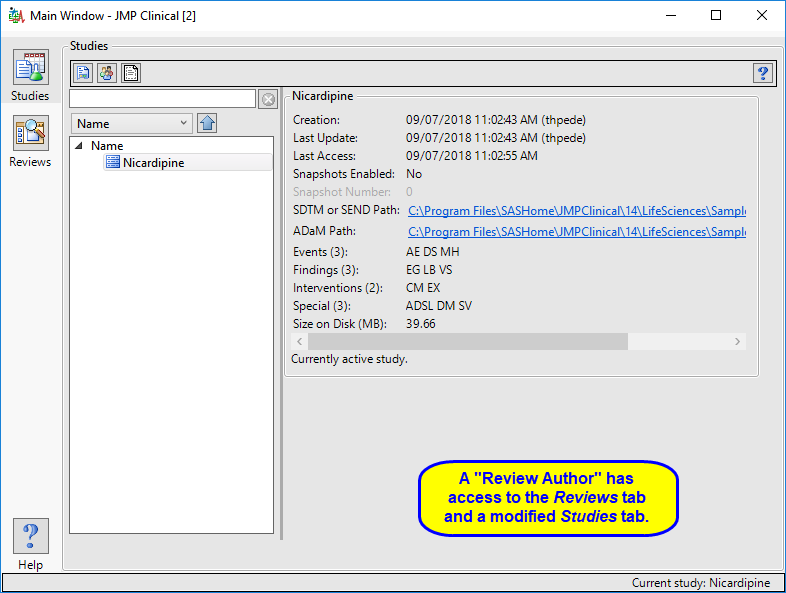Clear the search field with the X button
Image resolution: width=786 pixels, height=593 pixels.
pyautogui.click(x=268, y=99)
